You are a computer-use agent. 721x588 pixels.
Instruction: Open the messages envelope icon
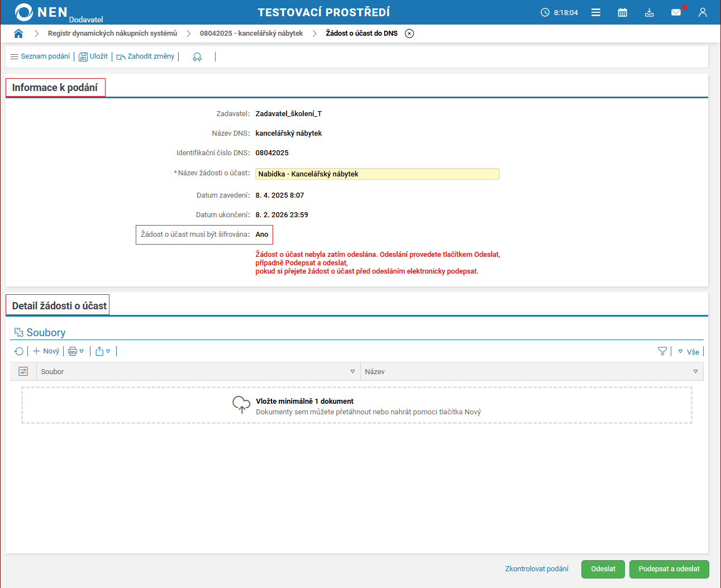pos(676,12)
